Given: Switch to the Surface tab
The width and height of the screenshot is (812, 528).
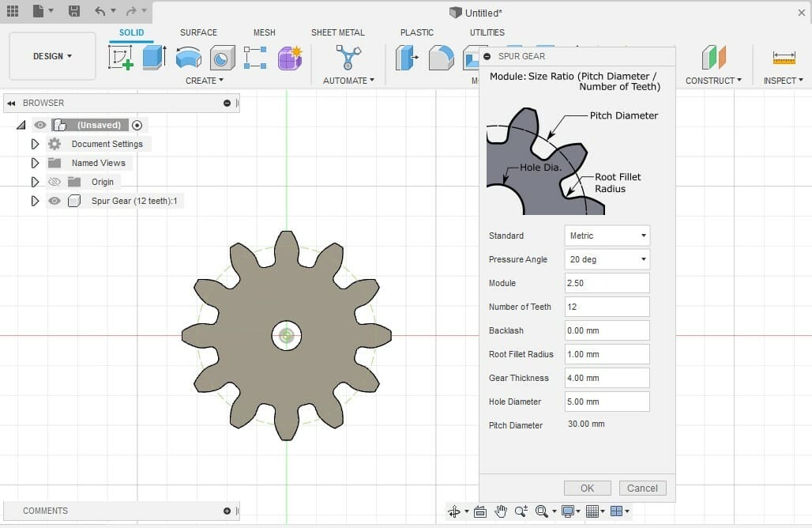Looking at the screenshot, I should point(198,32).
